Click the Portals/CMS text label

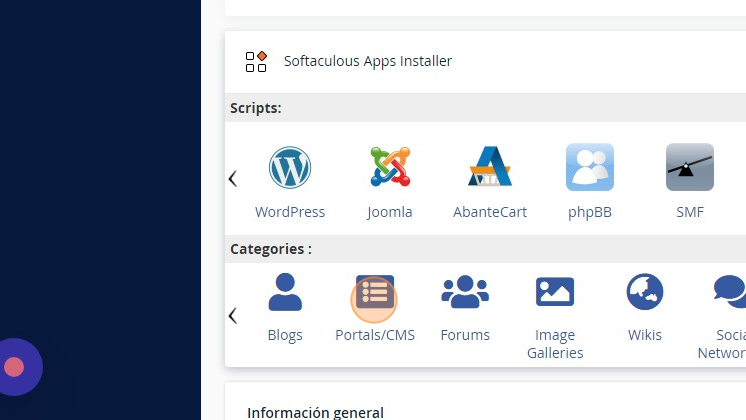coord(375,335)
